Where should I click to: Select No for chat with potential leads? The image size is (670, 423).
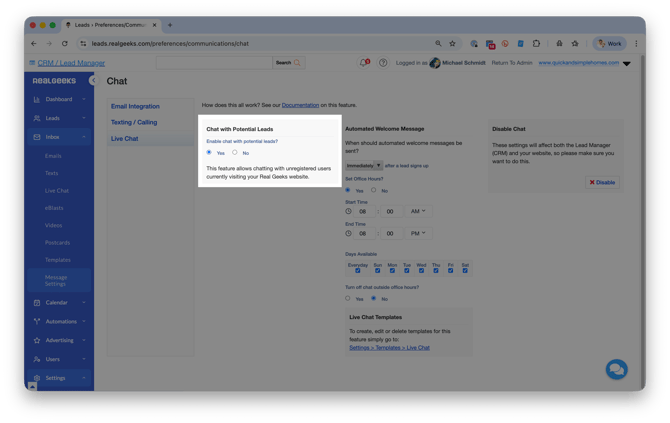point(235,153)
